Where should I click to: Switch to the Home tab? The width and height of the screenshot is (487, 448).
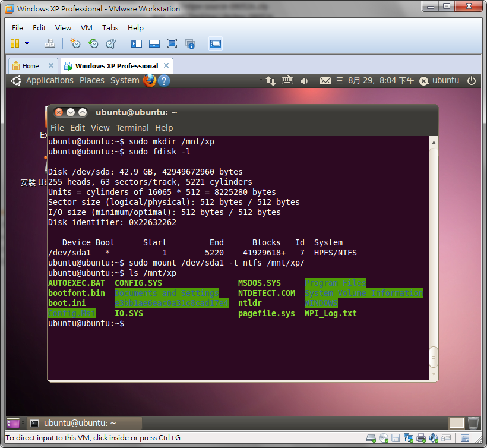coord(30,66)
